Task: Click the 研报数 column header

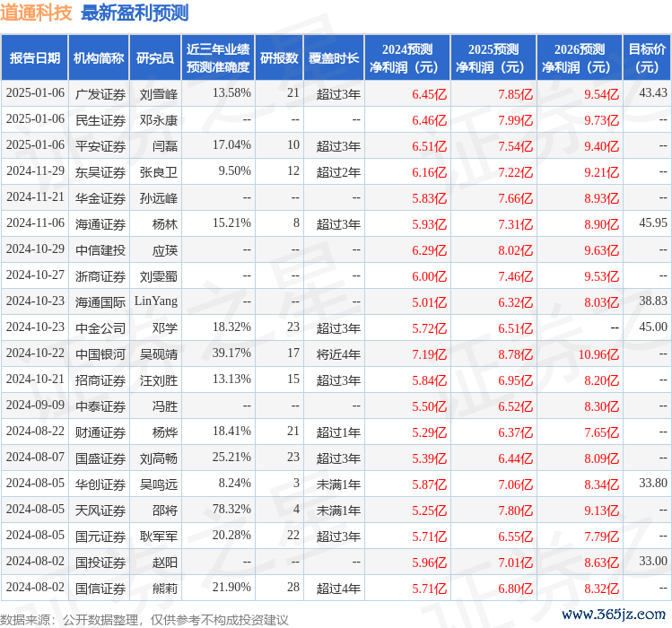Action: [x=279, y=58]
